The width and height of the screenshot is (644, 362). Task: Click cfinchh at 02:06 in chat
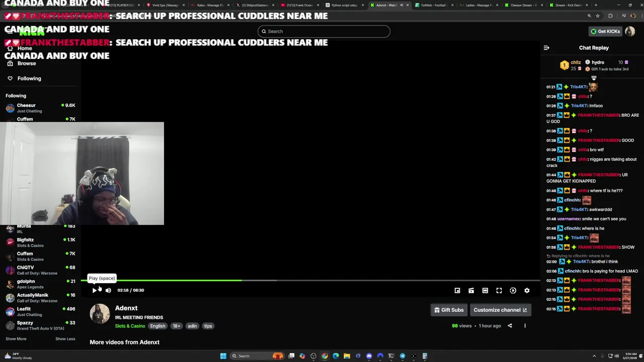[572, 271]
